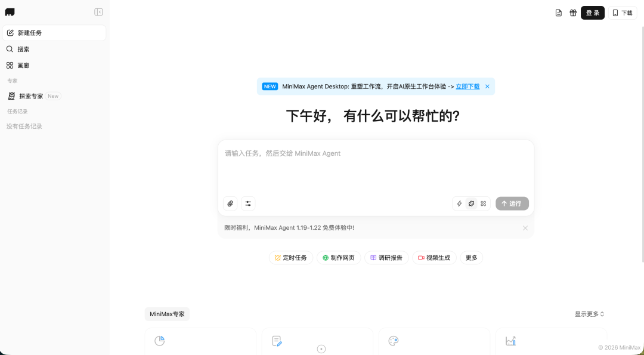The height and width of the screenshot is (355, 644).
Task: Open the document icon near login
Action: 558,12
